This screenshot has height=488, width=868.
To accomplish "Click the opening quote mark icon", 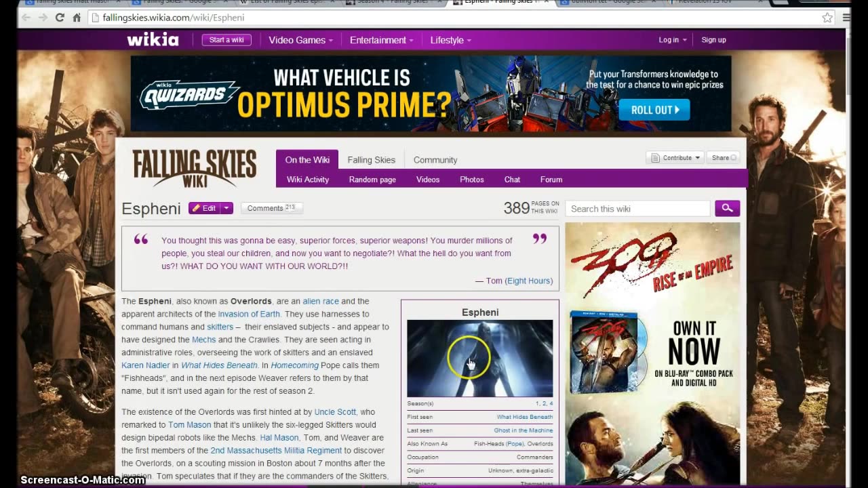I will (141, 240).
